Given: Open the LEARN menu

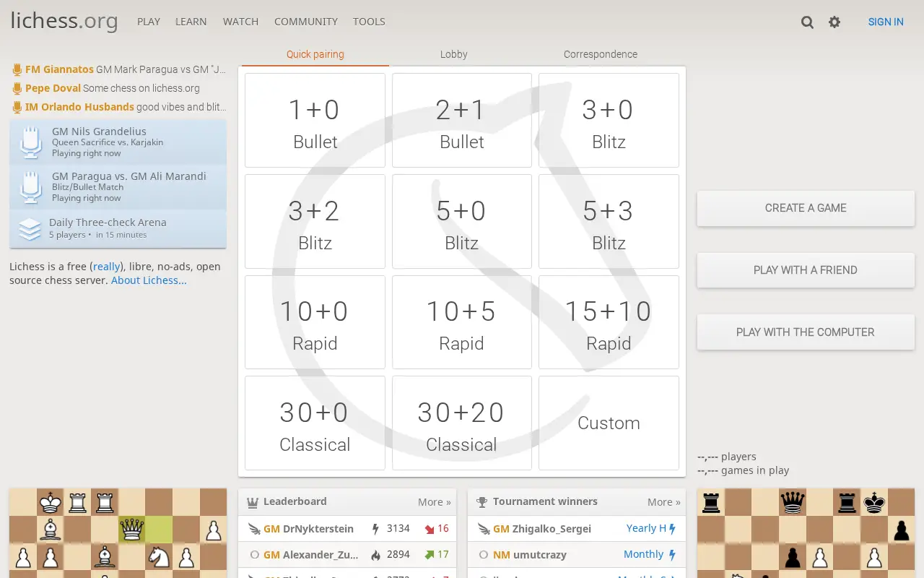Looking at the screenshot, I should click(x=191, y=22).
